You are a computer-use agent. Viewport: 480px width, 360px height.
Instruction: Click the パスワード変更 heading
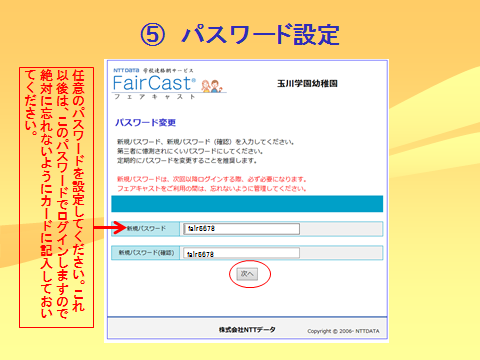pyautogui.click(x=145, y=123)
